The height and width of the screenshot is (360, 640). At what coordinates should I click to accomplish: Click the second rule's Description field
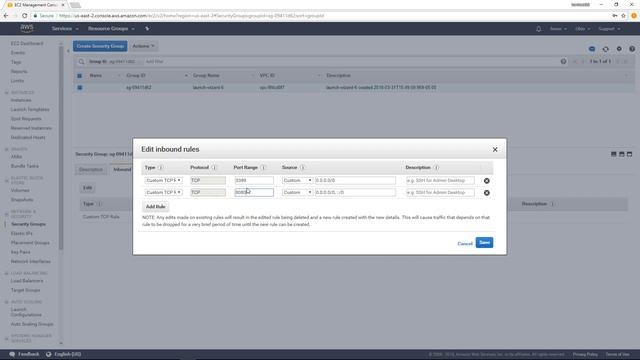[440, 192]
